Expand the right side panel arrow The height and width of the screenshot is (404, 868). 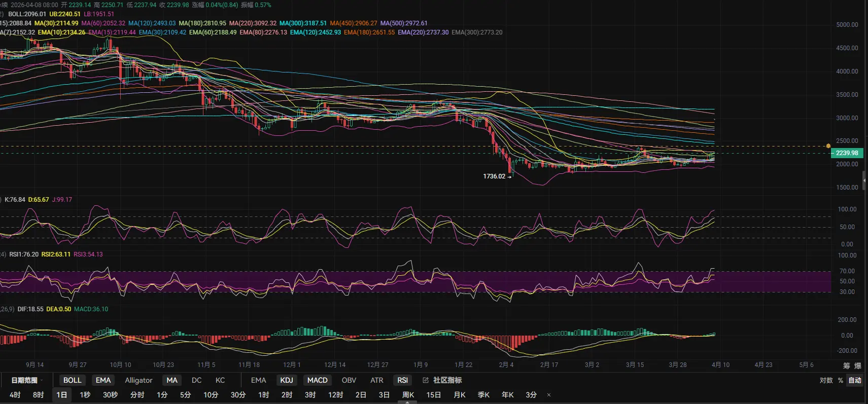pyautogui.click(x=864, y=180)
